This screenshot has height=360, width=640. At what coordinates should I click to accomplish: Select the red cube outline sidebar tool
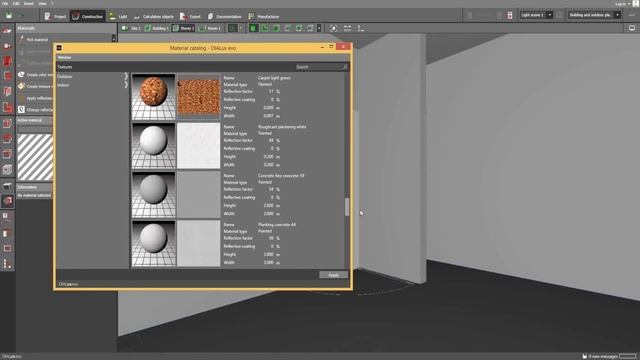[7, 154]
